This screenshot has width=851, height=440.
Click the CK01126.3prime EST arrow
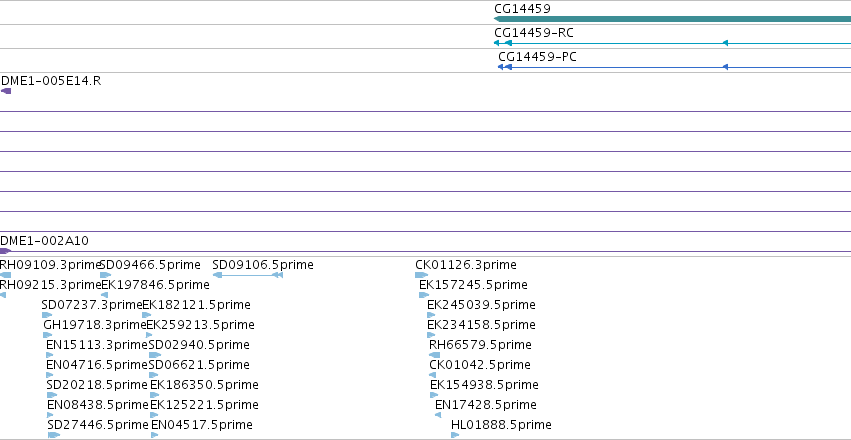click(x=422, y=275)
